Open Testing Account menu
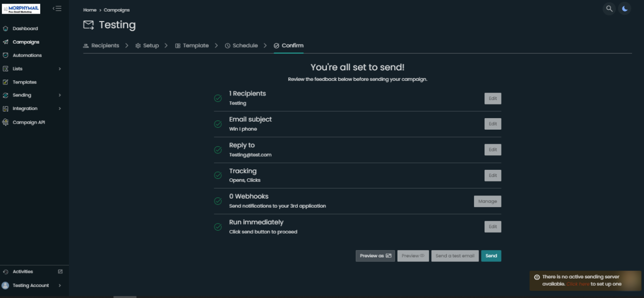The image size is (644, 298). point(31,285)
